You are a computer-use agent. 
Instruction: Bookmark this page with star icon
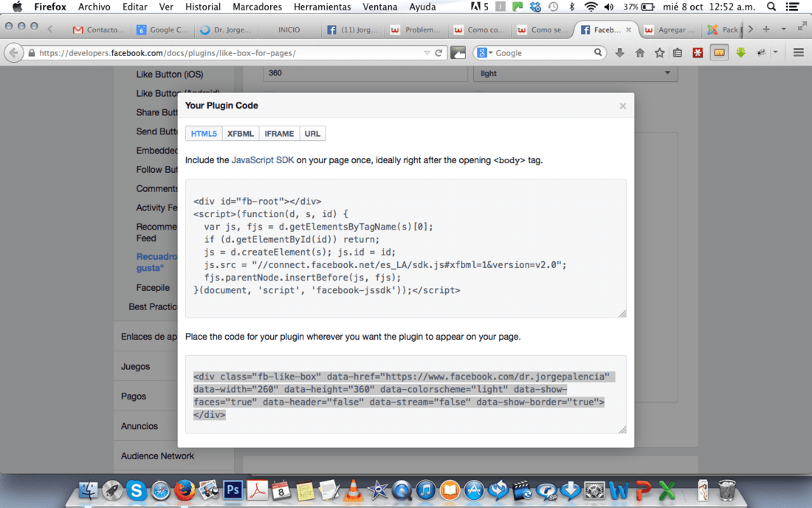659,53
